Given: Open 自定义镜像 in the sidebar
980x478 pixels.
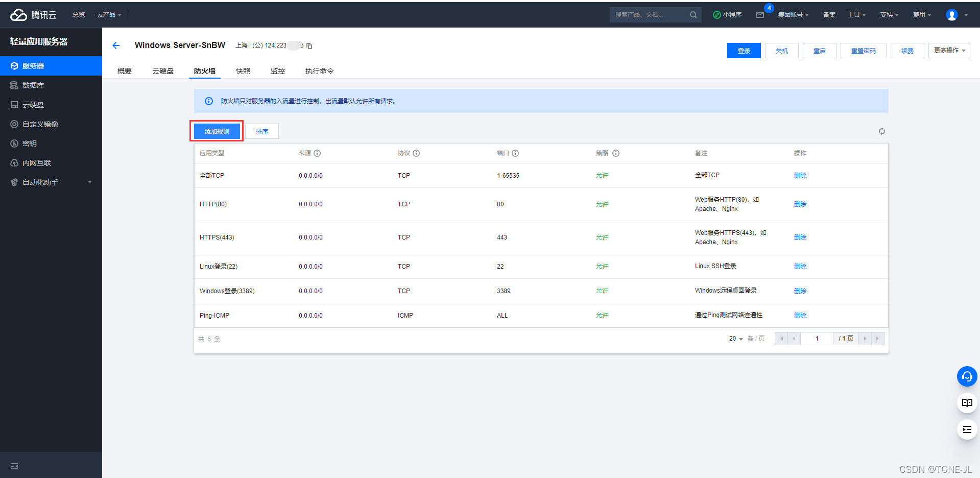Looking at the screenshot, I should click(51, 124).
